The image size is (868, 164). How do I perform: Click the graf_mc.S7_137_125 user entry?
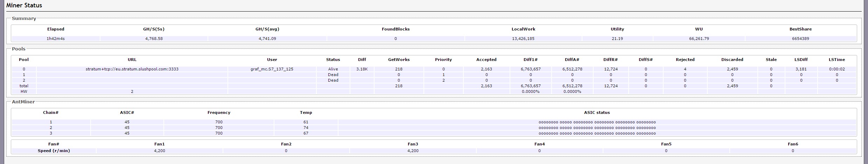272,69
